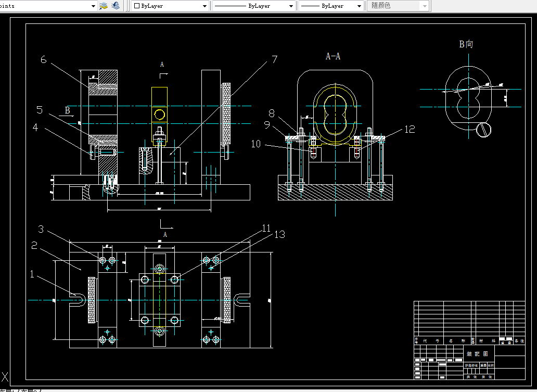Viewport: 537px width, 392px height.
Task: Click the part balloon number '13'
Action: point(280,234)
